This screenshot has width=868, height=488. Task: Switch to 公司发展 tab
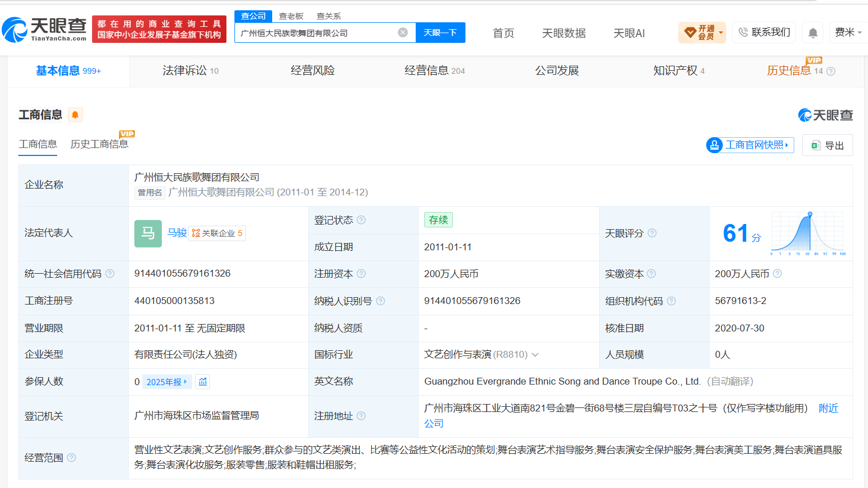click(557, 71)
